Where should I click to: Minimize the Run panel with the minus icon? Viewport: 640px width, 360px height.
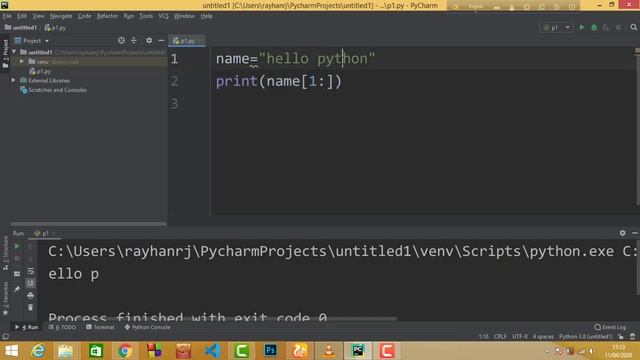(x=635, y=233)
